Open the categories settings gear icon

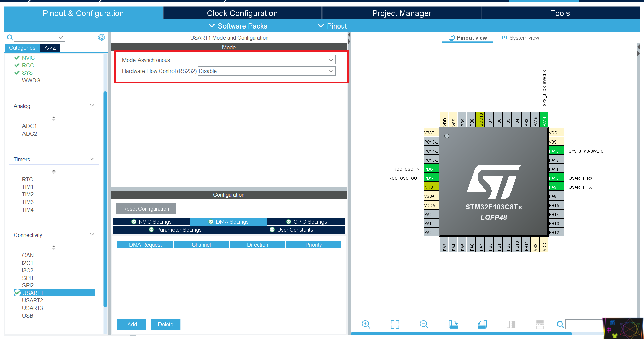[x=102, y=37]
